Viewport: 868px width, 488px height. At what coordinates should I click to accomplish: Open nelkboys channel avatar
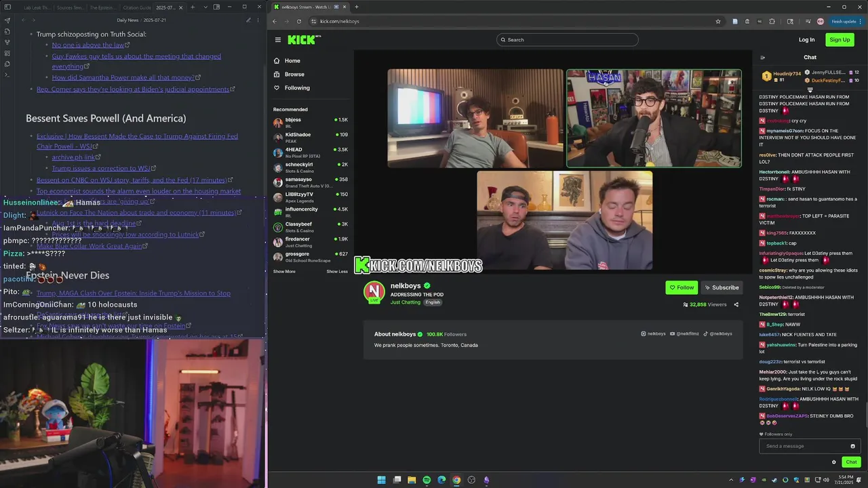click(374, 291)
